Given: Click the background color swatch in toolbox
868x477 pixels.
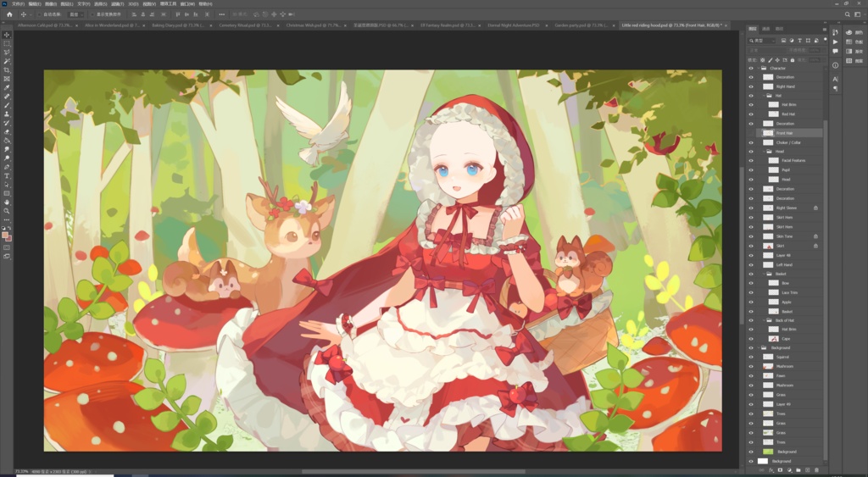Looking at the screenshot, I should (9, 239).
